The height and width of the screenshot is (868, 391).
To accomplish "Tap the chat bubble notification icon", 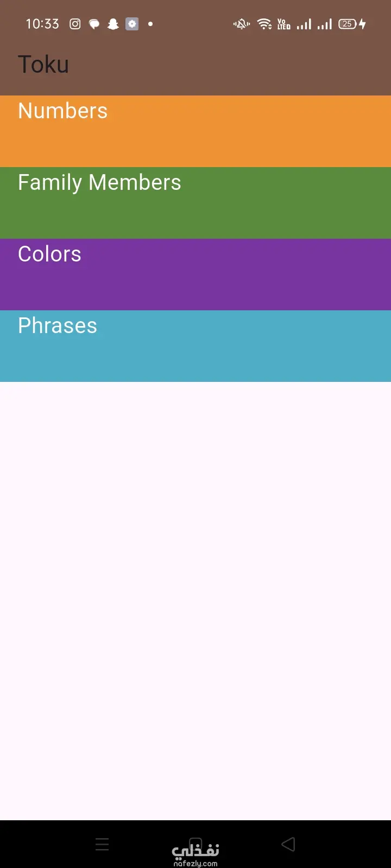I will click(x=94, y=24).
